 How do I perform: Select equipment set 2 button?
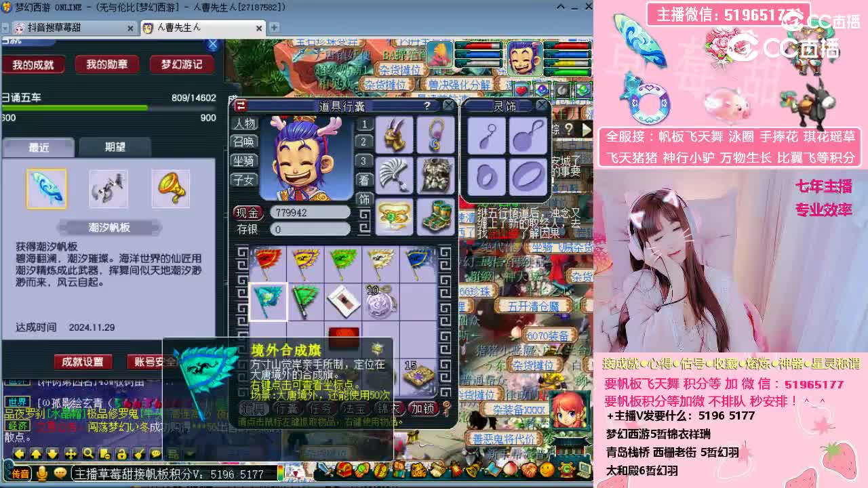coord(364,142)
